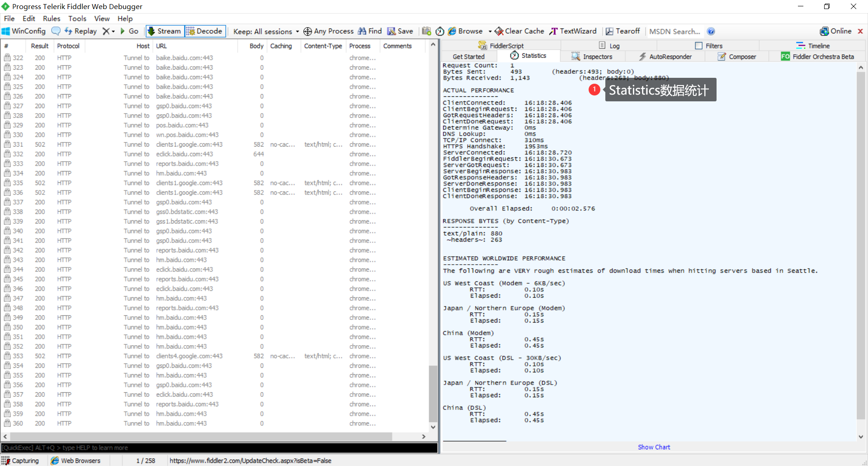
Task: Select session 338 gss0.bdstatic.com
Action: coord(214,212)
